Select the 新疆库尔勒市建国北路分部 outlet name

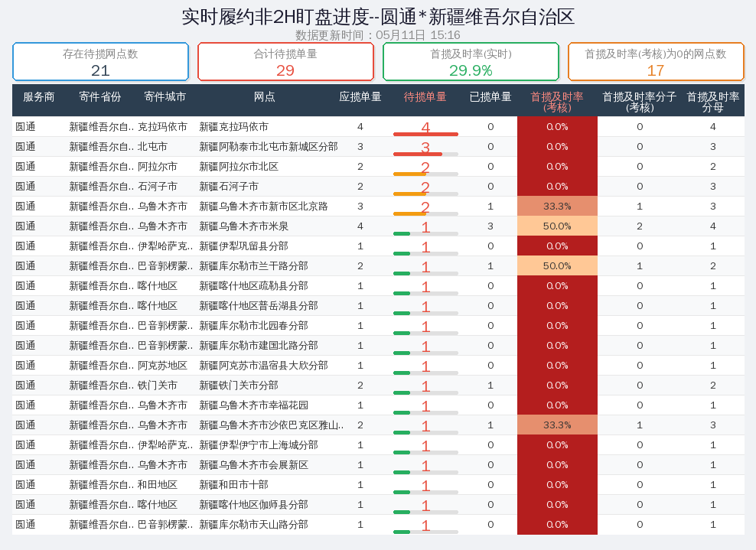coord(259,346)
